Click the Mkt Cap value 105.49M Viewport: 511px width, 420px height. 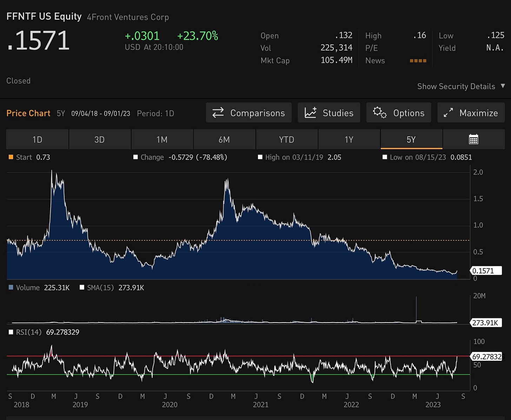click(x=337, y=60)
